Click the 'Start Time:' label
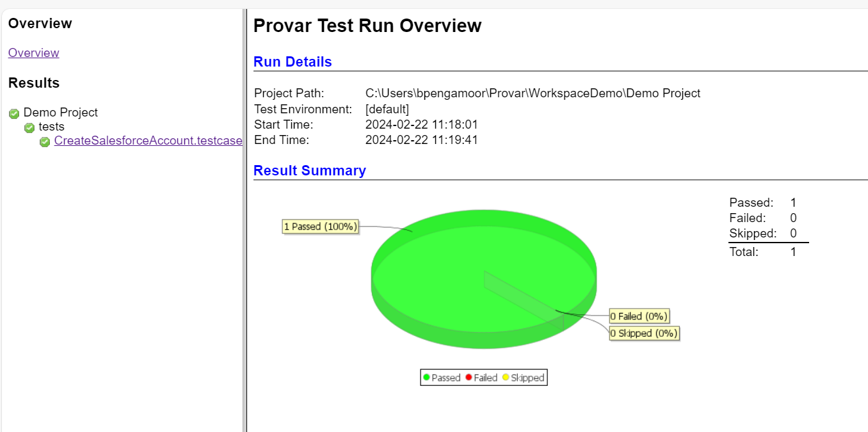The height and width of the screenshot is (432, 868). click(284, 124)
